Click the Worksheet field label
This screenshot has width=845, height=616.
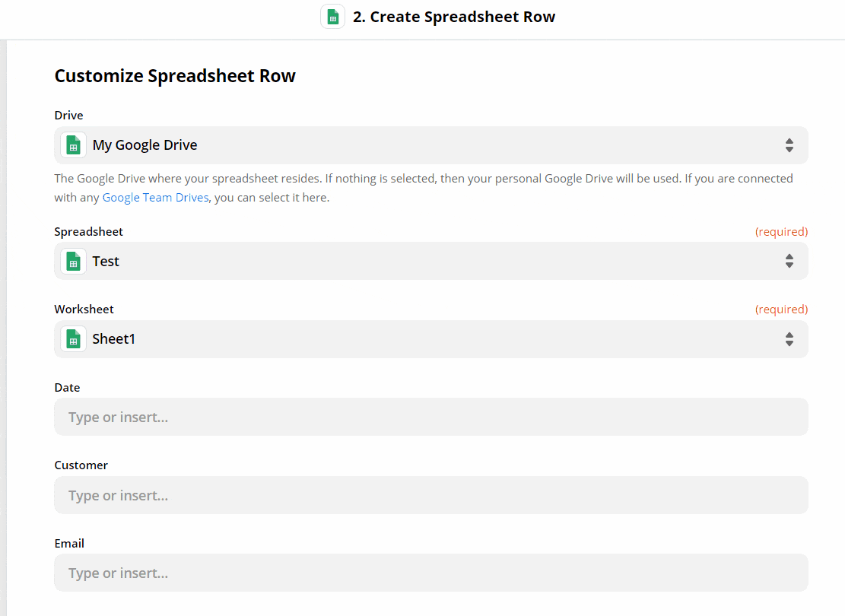[x=84, y=309]
